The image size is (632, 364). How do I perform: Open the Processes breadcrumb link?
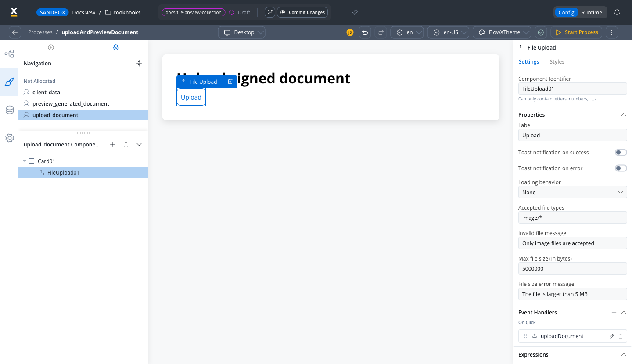(40, 32)
